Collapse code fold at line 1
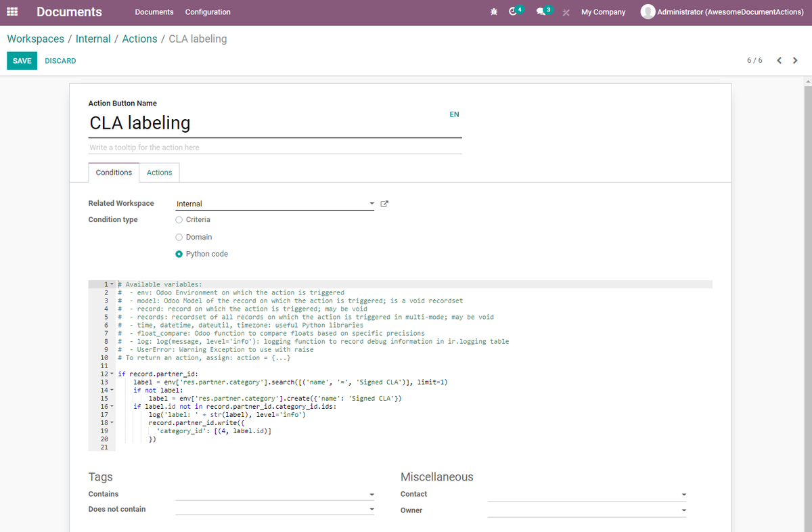 [x=112, y=284]
